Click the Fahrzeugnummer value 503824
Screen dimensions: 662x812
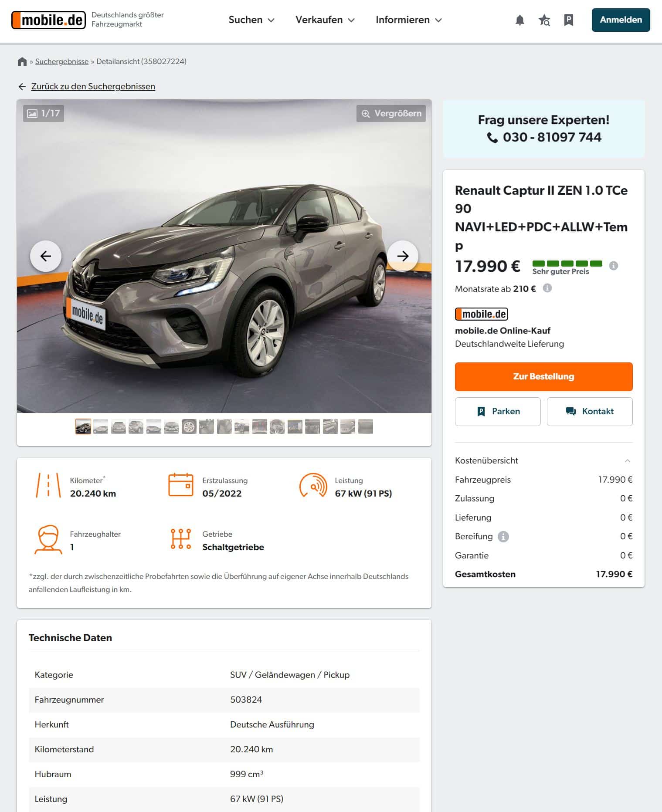point(246,700)
